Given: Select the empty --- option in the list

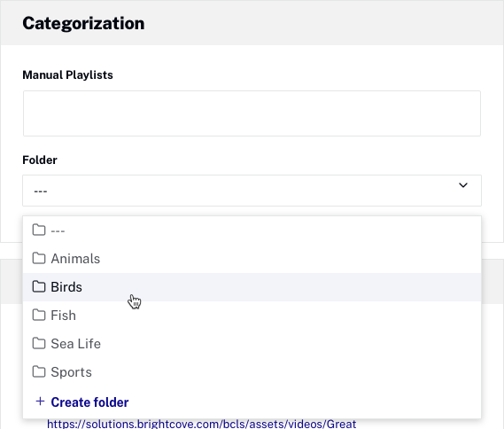Looking at the screenshot, I should point(252,230).
